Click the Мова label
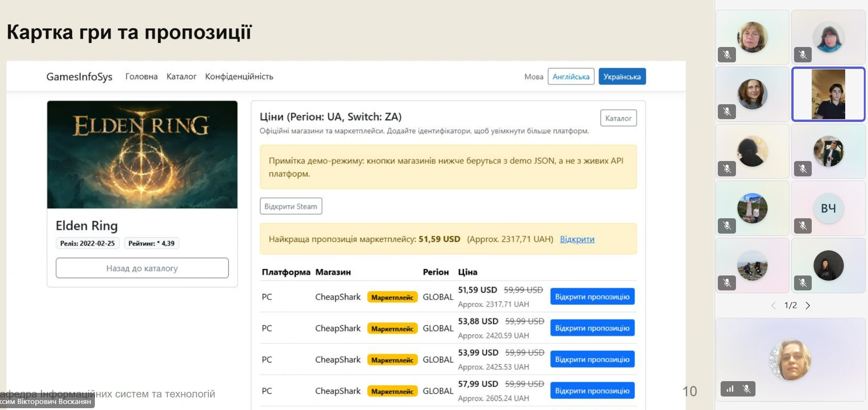The height and width of the screenshot is (410, 868). coord(534,77)
